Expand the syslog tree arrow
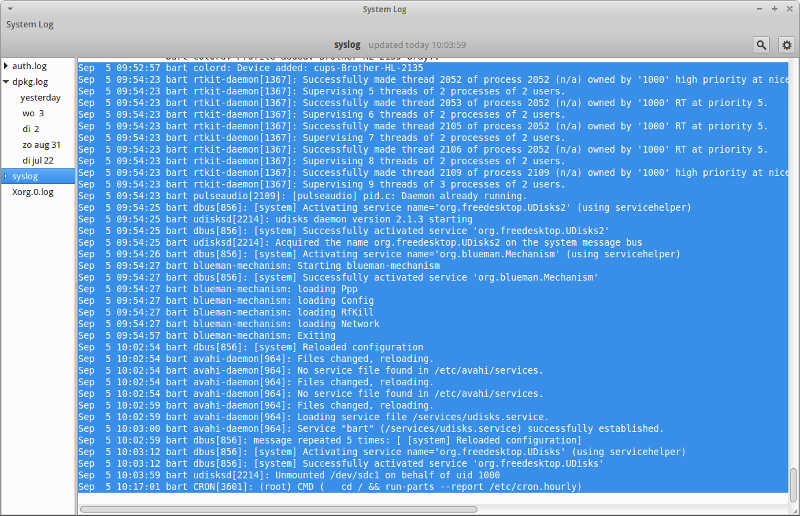800x516 pixels. pyautogui.click(x=6, y=176)
